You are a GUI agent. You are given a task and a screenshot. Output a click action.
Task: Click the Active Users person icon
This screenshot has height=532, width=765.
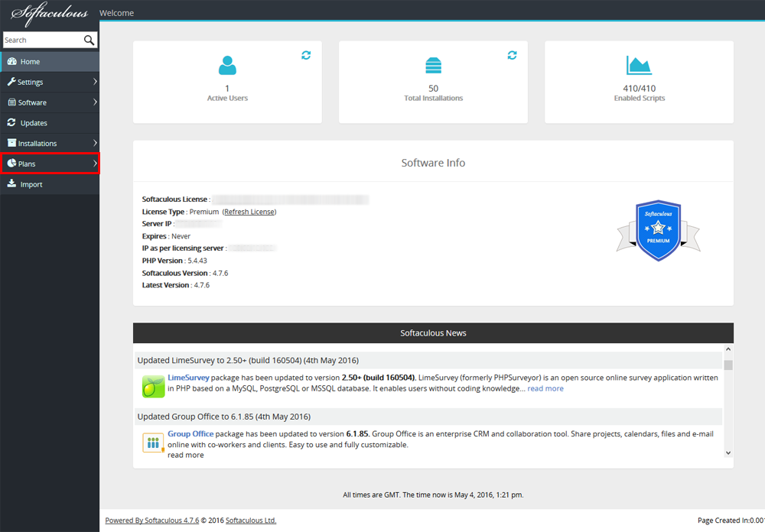[x=227, y=65]
